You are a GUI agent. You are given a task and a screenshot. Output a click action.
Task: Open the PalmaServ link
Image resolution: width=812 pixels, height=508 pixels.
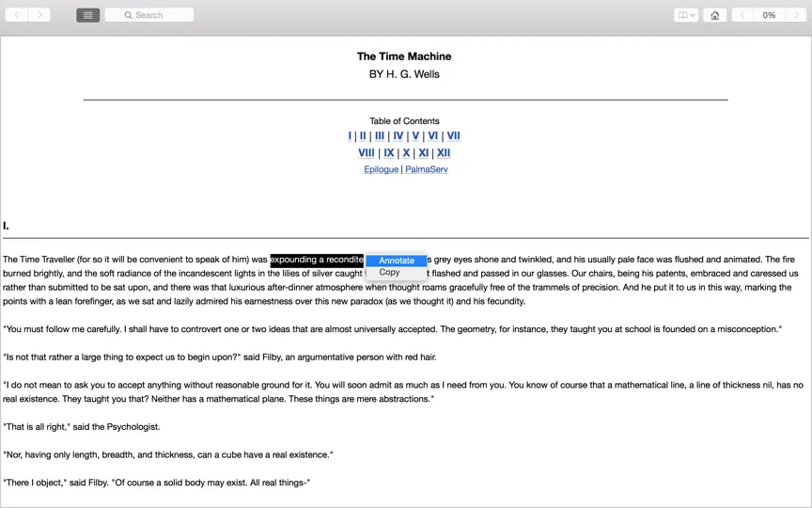click(426, 169)
